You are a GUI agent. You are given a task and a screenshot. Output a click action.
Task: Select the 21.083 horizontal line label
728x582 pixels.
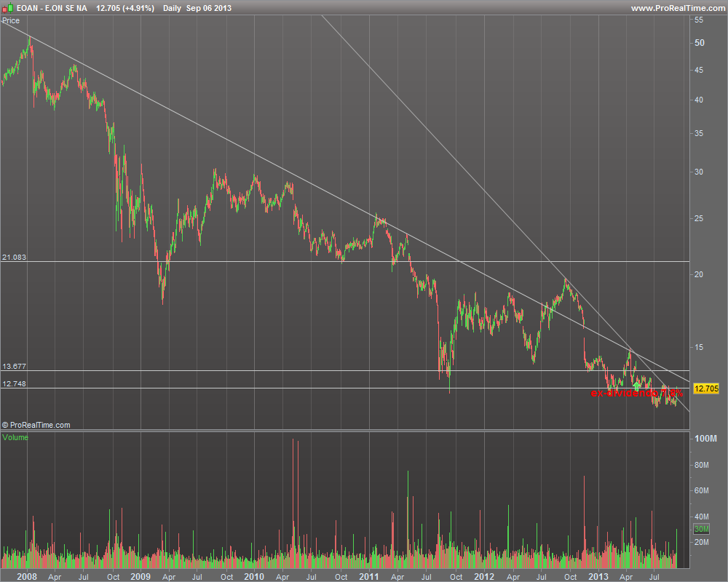[14, 257]
